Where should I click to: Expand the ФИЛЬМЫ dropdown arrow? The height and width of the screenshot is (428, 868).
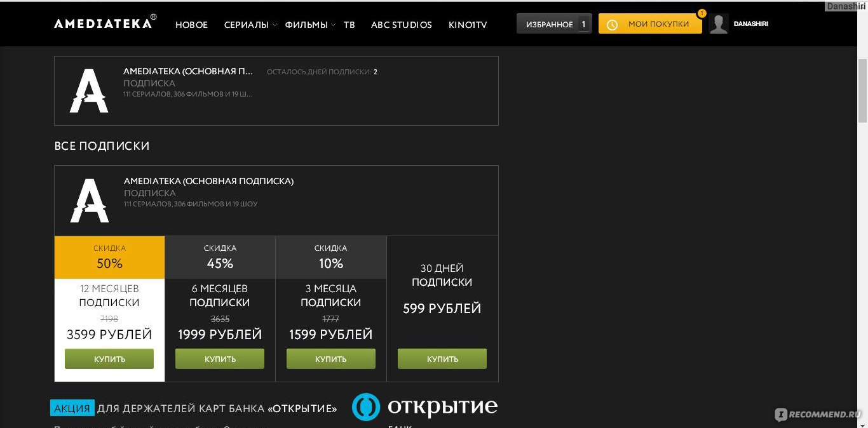[x=333, y=25]
